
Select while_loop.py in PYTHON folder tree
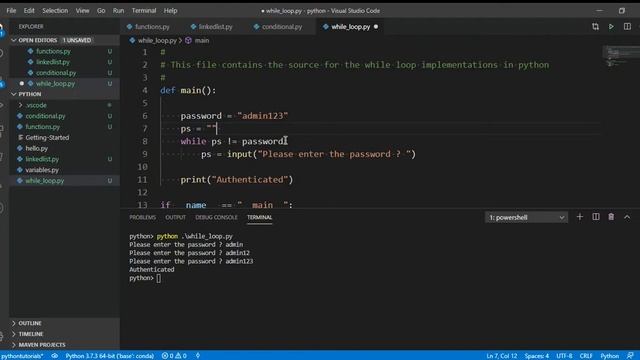[44, 180]
